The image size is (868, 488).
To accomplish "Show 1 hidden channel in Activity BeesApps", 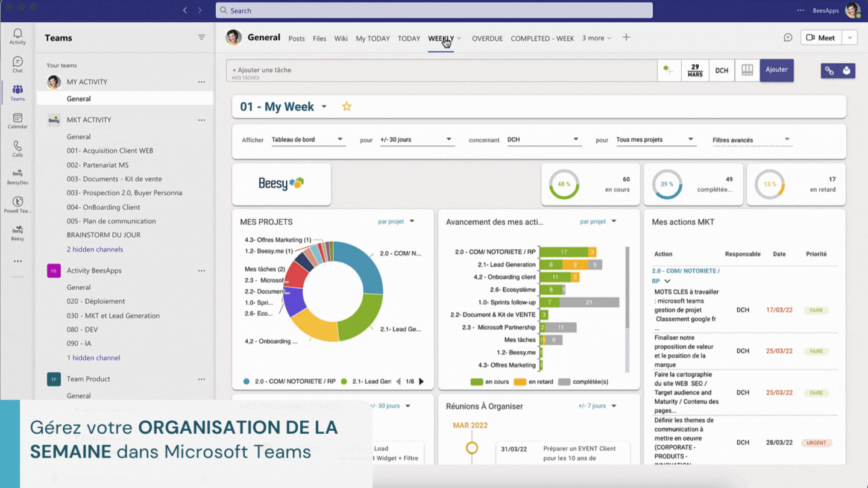I will pos(93,358).
